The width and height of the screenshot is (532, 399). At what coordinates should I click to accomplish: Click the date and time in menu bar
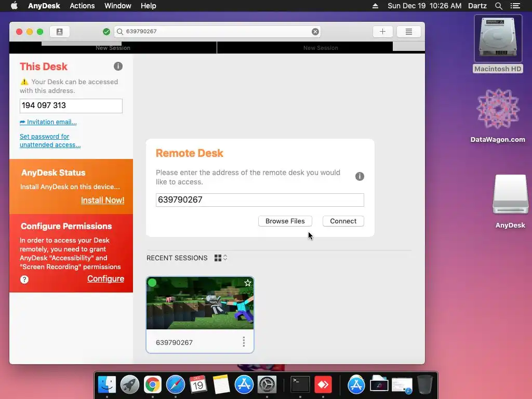pos(424,6)
